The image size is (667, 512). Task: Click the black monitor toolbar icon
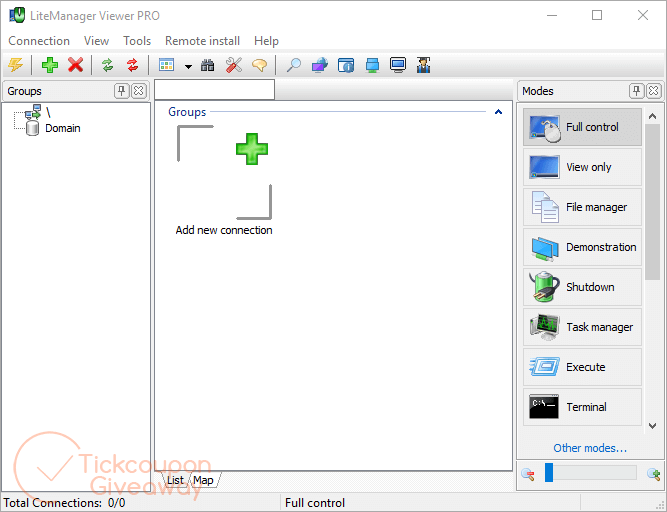398,65
